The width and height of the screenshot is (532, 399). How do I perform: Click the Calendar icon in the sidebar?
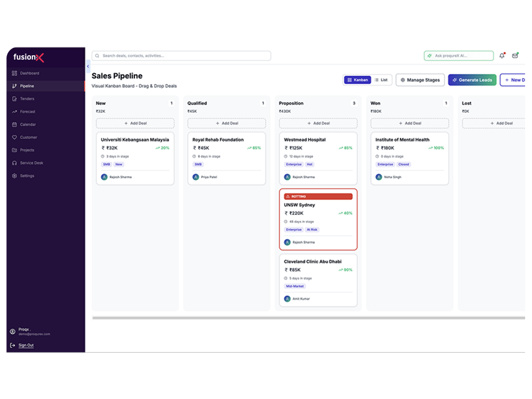coord(14,124)
